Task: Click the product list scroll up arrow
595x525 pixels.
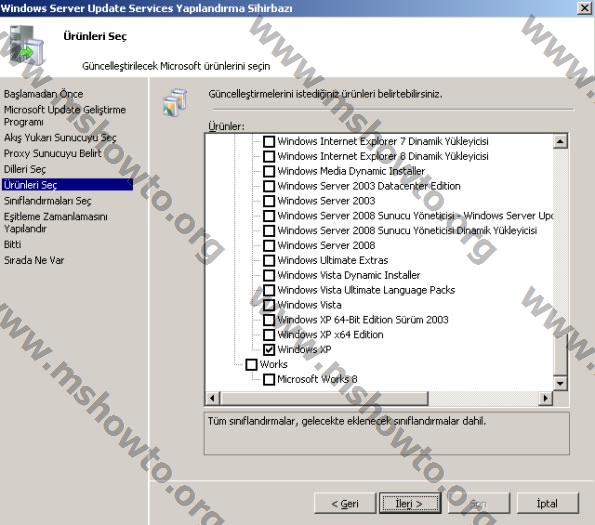Action: tap(560, 142)
